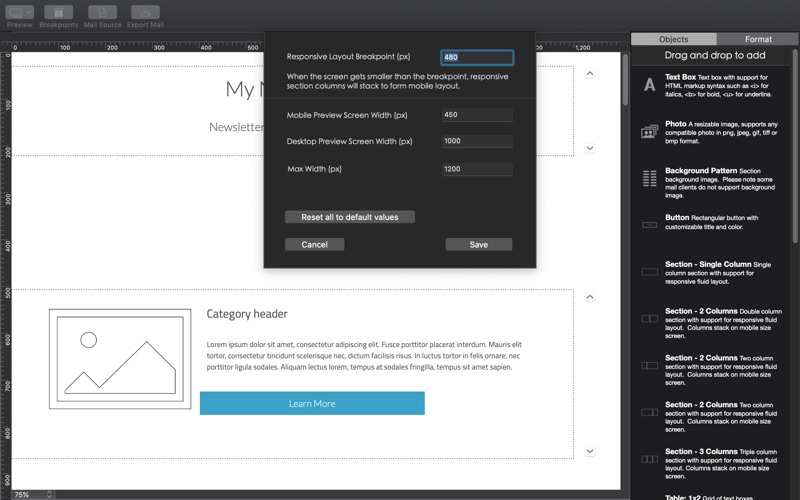Open the Preview dropdown arrow
Screen dimensions: 800x500
[x=29, y=12]
